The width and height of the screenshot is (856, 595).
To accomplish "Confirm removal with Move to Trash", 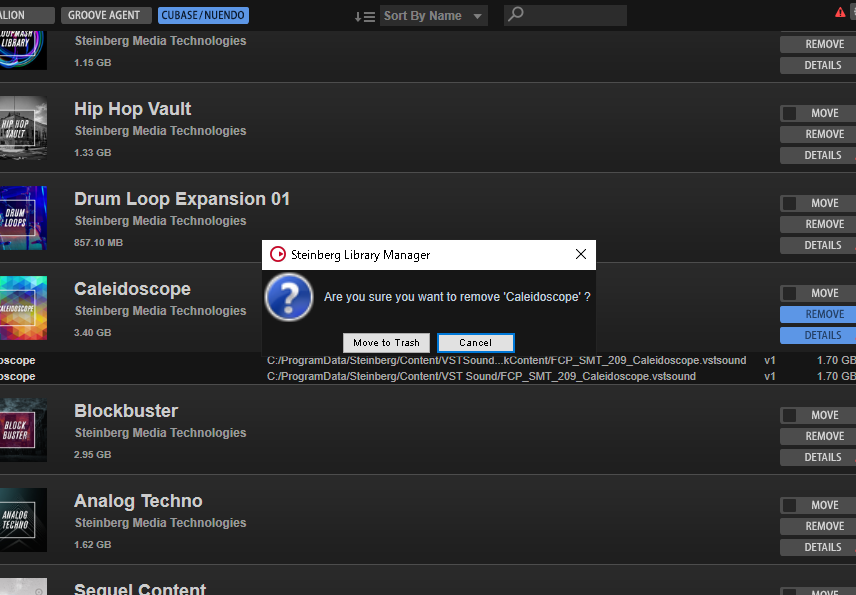I will (x=386, y=343).
